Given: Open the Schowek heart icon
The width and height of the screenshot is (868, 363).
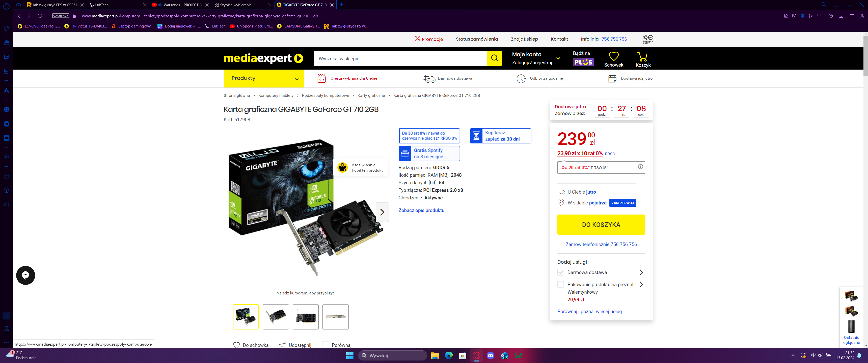Looking at the screenshot, I should tap(614, 56).
